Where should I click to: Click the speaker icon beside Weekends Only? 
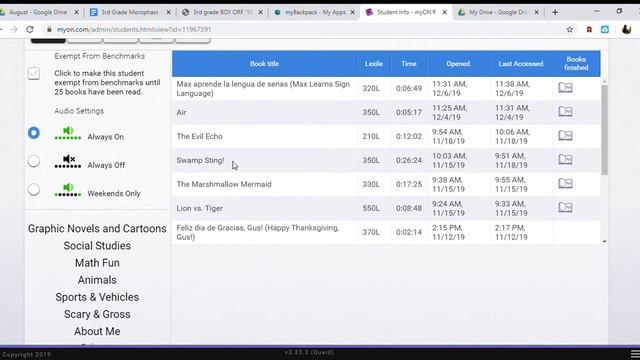tap(68, 190)
